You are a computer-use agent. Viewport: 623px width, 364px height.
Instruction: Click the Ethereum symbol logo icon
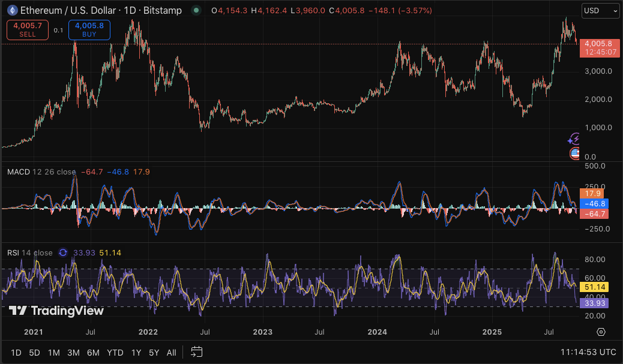click(11, 11)
